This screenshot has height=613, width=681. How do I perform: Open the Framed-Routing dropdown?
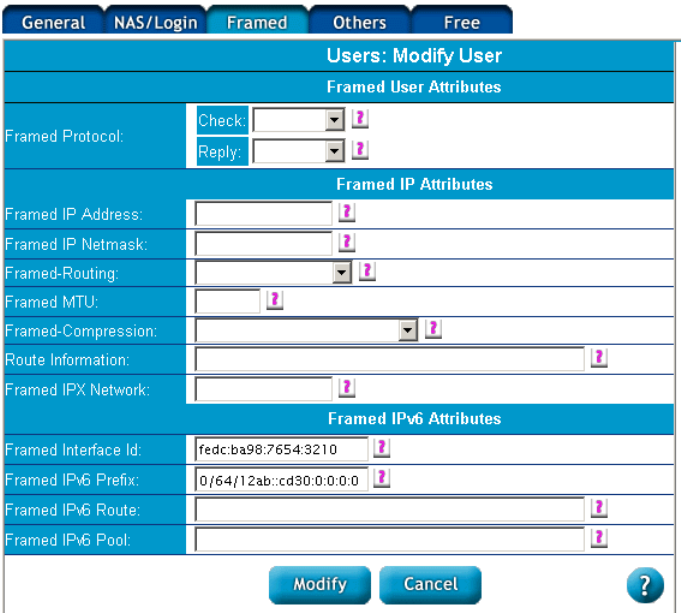pyautogui.click(x=273, y=273)
